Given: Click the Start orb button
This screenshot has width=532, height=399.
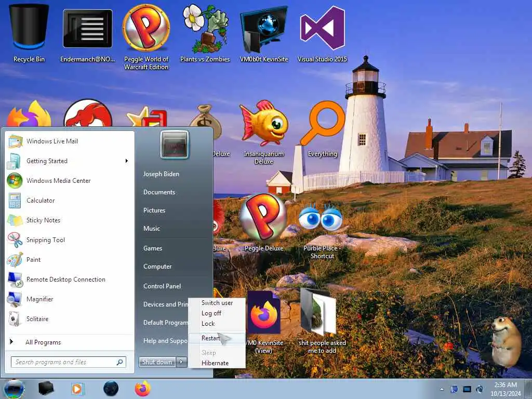Looking at the screenshot, I should (x=14, y=389).
